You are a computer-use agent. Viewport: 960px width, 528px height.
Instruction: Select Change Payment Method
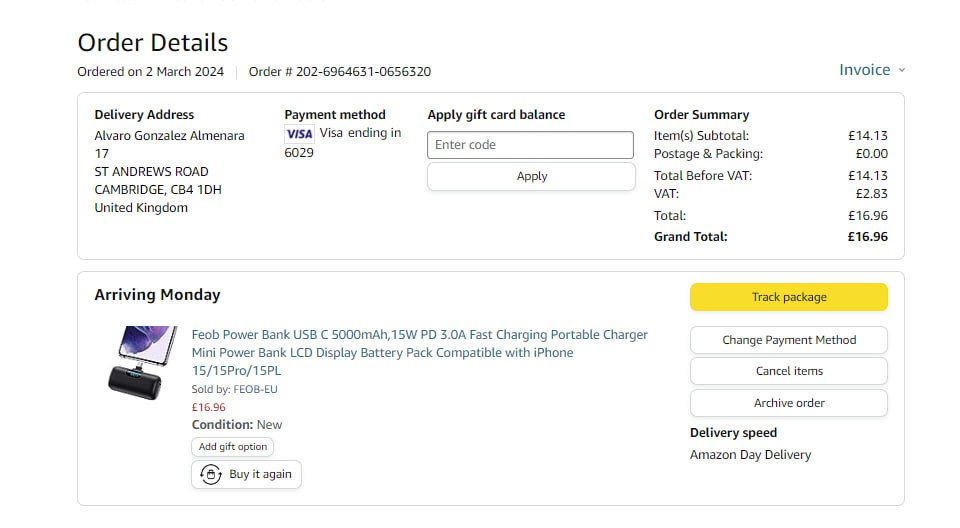(788, 340)
